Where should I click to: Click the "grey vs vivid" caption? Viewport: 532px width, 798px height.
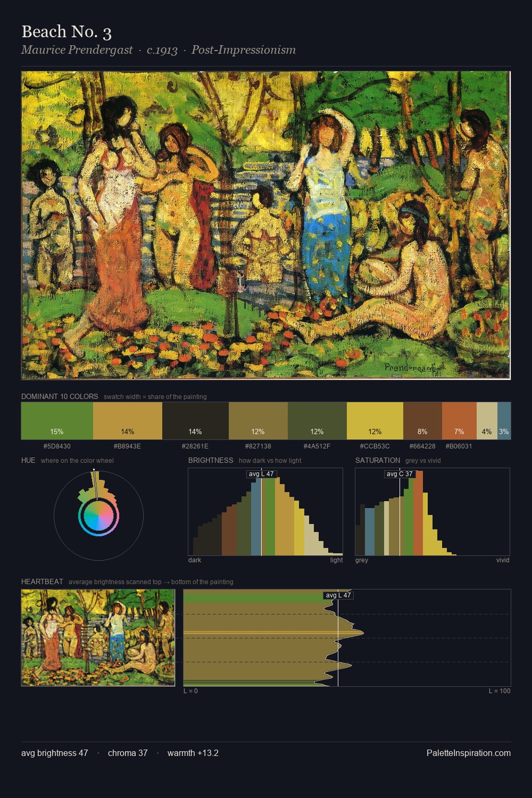(x=423, y=461)
